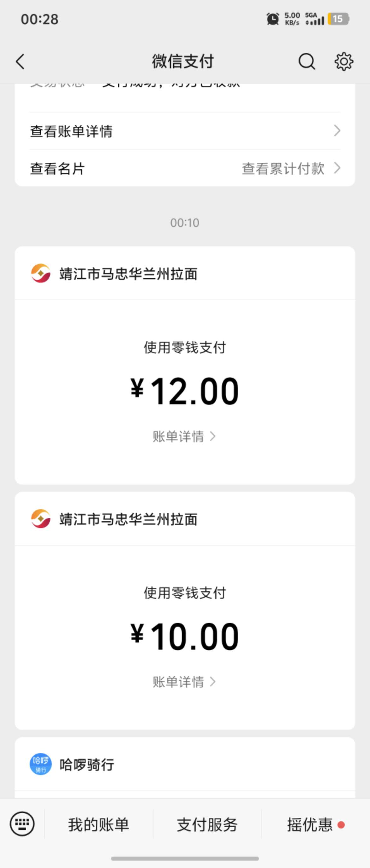This screenshot has height=868, width=370.
Task: Open the settings gear icon
Action: (344, 61)
